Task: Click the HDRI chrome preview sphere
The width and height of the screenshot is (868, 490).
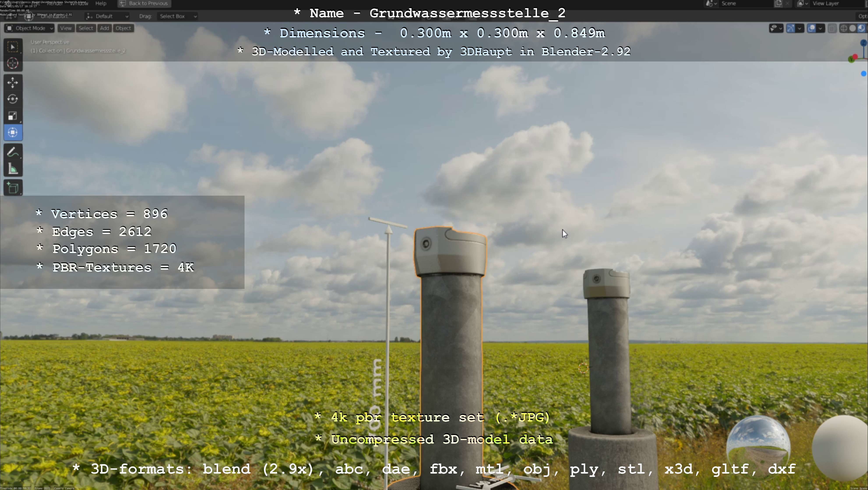Action: tap(758, 447)
